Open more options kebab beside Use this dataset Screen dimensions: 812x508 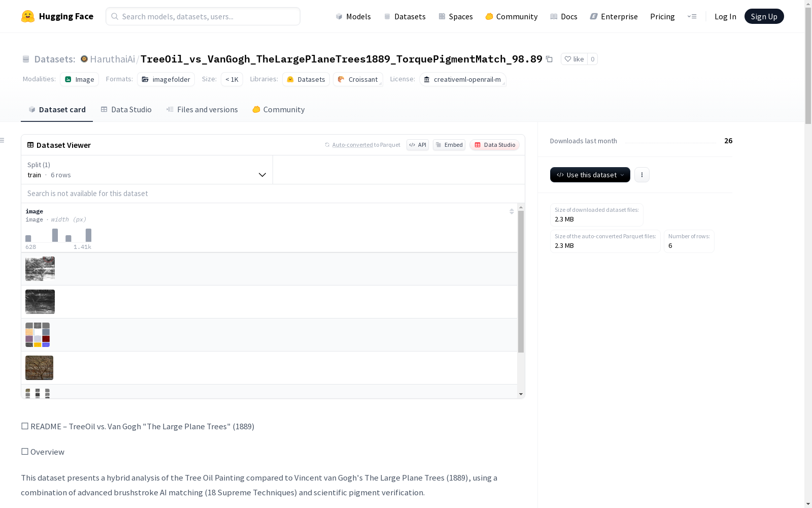pos(642,175)
